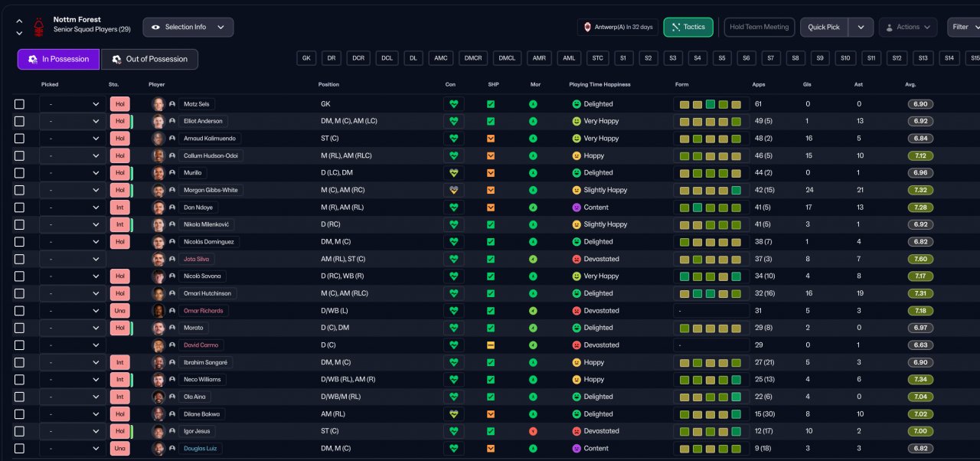Click Callum Hudson-Odoi's form squares
Image resolution: width=980 pixels, height=461 pixels.
pyautogui.click(x=710, y=155)
